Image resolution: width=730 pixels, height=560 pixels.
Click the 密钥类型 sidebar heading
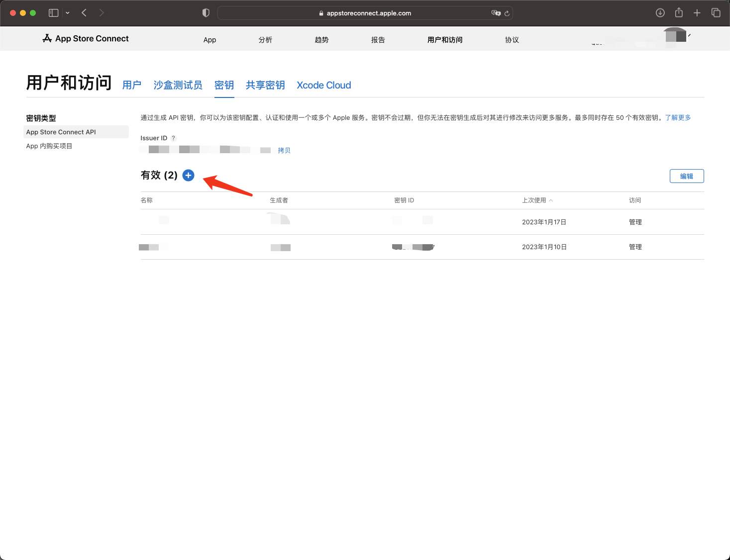41,118
